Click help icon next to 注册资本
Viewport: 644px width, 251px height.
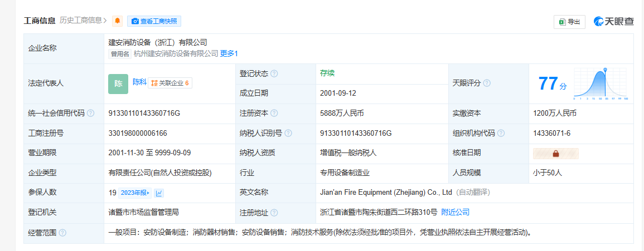point(274,113)
